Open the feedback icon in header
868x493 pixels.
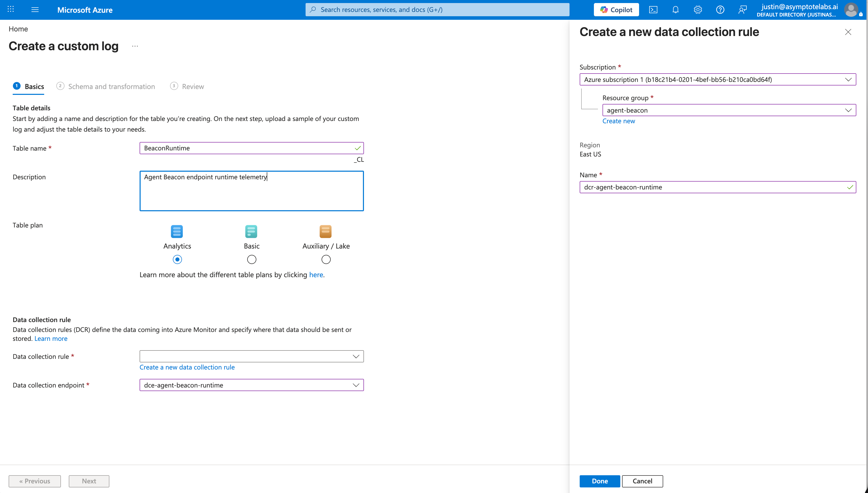(x=742, y=9)
